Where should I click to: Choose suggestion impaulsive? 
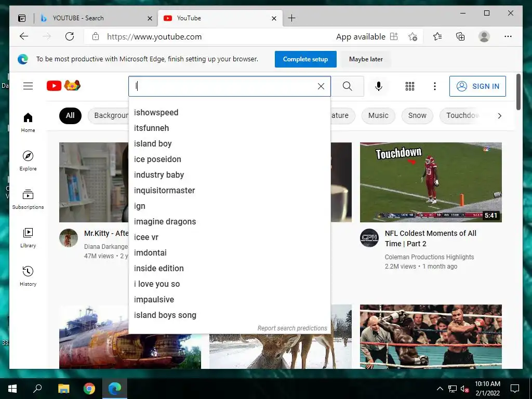click(x=229, y=300)
